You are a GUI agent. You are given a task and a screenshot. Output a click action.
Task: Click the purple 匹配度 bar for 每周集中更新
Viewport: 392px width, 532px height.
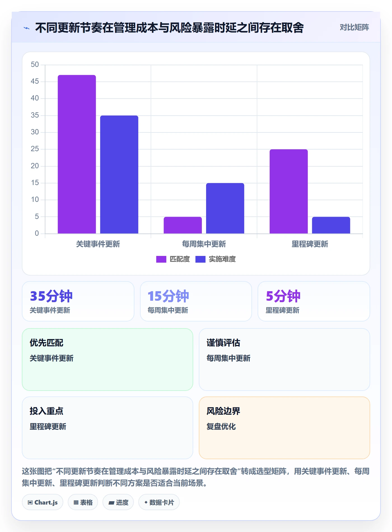(183, 225)
